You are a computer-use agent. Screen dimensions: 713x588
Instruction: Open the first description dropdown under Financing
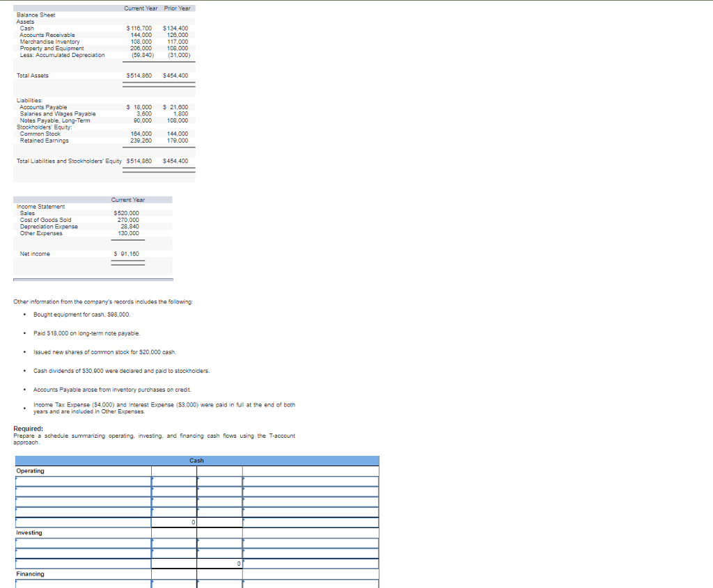84,585
